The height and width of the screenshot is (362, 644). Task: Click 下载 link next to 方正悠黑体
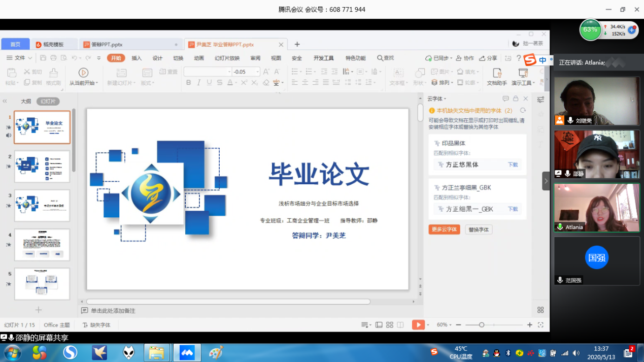pyautogui.click(x=513, y=165)
